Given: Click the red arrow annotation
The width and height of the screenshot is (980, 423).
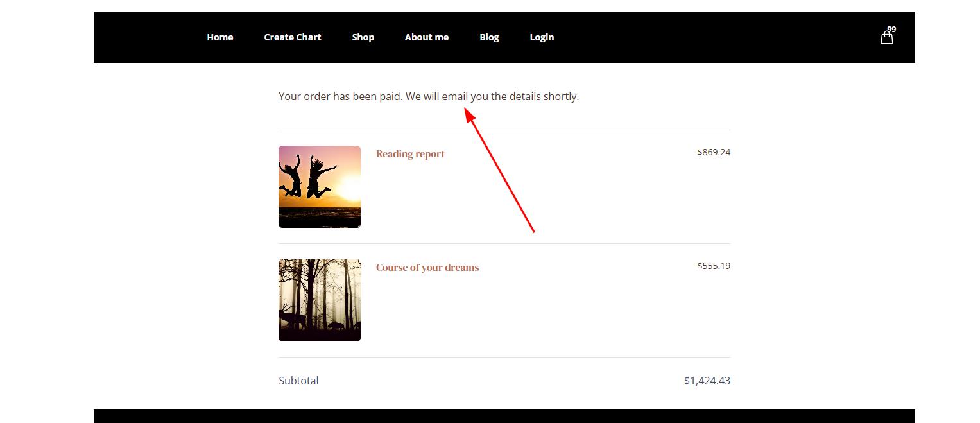Looking at the screenshot, I should point(501,171).
